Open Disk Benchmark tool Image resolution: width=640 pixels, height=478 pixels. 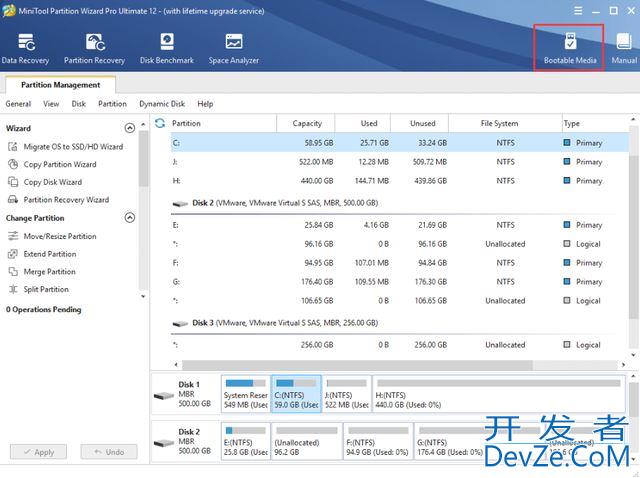167,49
